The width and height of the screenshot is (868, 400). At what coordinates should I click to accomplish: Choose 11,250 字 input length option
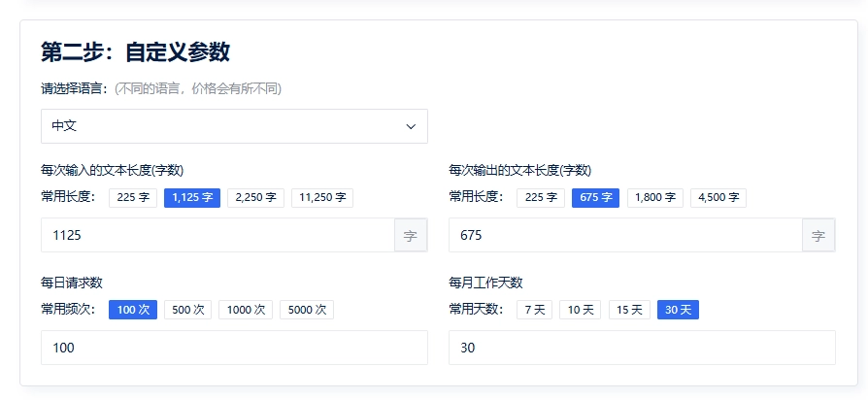[x=322, y=198]
